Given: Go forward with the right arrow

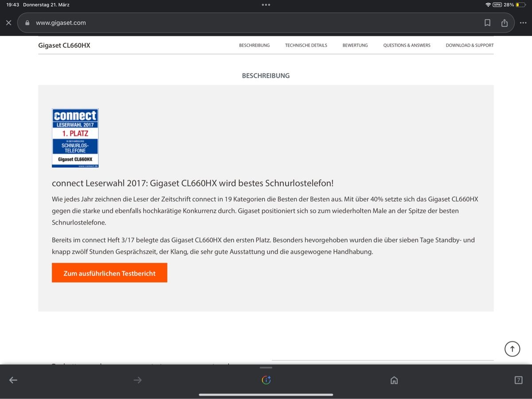Looking at the screenshot, I should [137, 380].
